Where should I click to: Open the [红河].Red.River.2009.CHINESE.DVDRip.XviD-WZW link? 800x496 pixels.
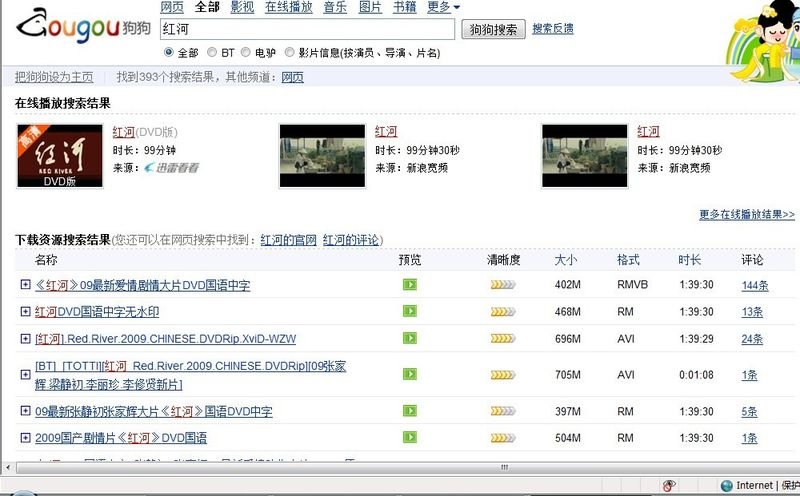coord(165,339)
